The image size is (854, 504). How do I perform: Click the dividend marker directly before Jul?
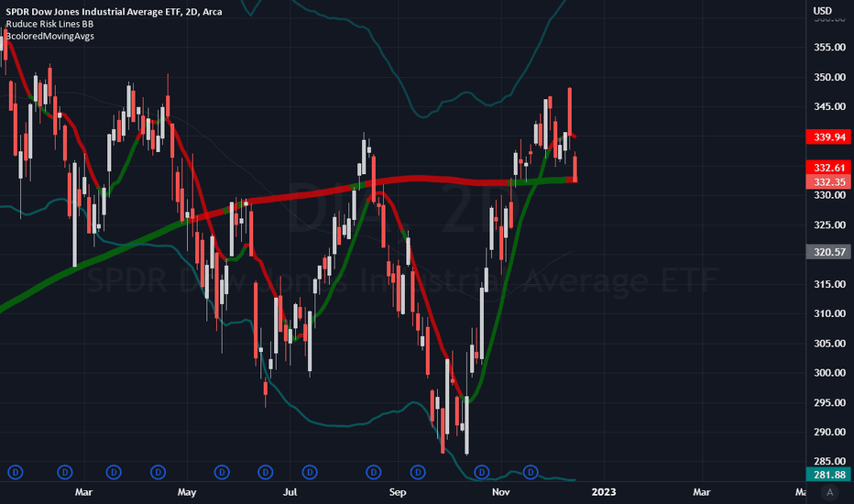click(x=265, y=472)
